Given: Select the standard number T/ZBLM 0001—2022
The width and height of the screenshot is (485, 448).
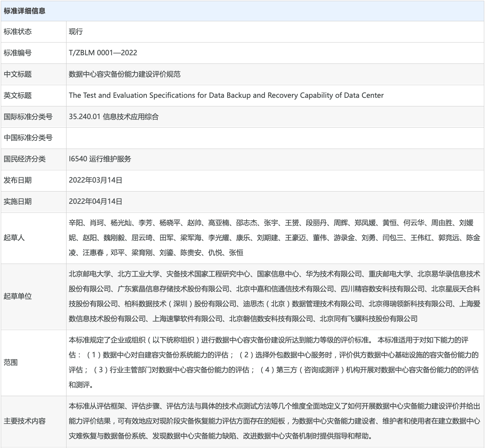Looking at the screenshot, I should click(x=103, y=53).
